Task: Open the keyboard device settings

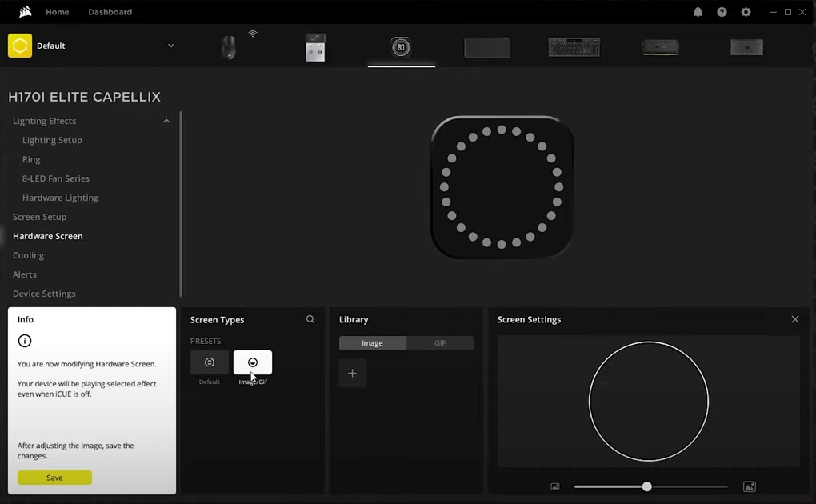Action: tap(574, 46)
